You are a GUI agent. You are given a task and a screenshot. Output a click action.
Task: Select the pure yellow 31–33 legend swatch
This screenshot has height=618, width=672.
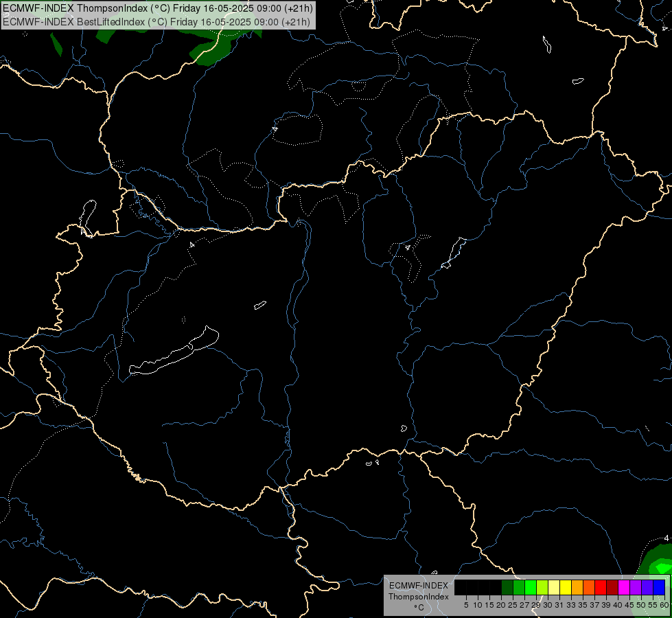566,587
